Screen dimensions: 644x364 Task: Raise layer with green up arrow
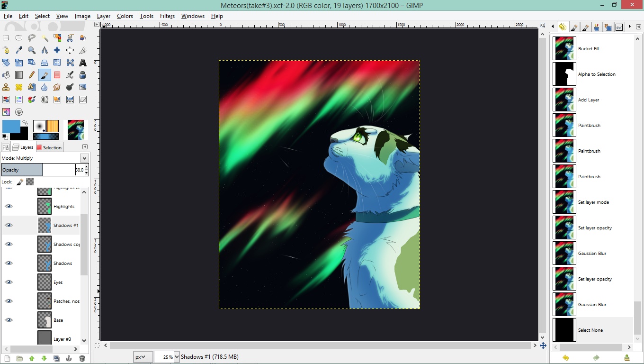32,358
